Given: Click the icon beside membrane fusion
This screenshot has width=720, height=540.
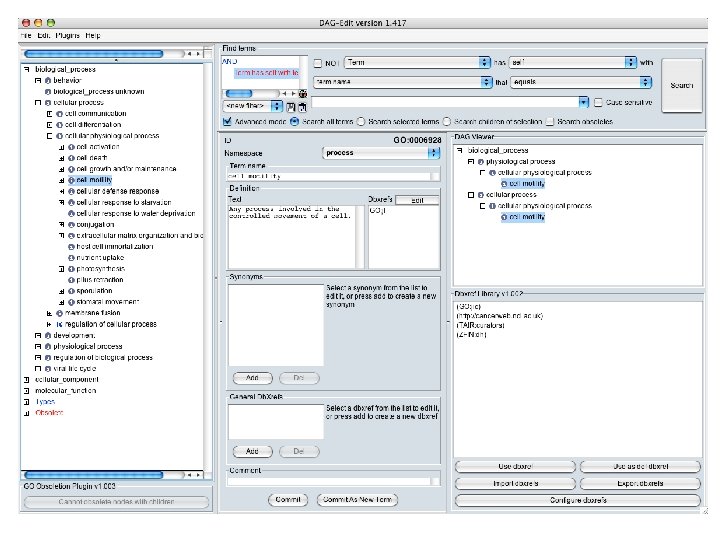Looking at the screenshot, I should [x=59, y=313].
